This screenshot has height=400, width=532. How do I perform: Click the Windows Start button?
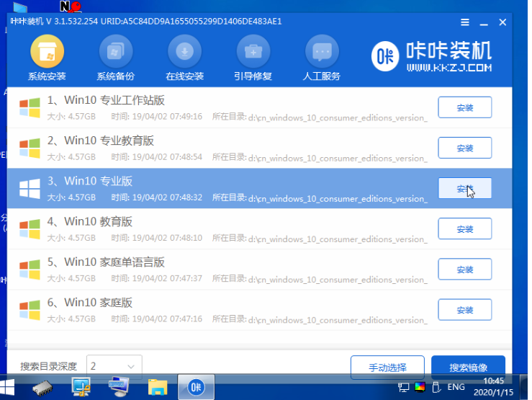pyautogui.click(x=12, y=388)
